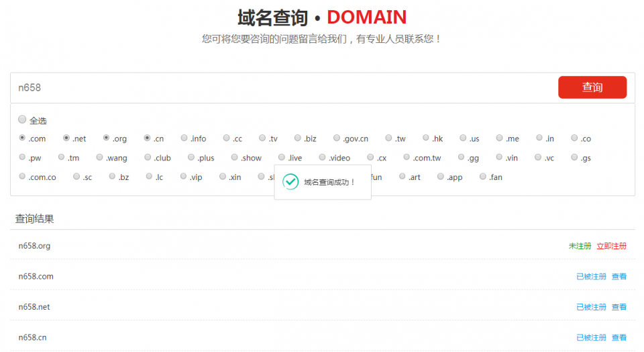Viewport: 644px width, 352px height.
Task: Click the 查询结果 section heading
Action: tap(34, 219)
